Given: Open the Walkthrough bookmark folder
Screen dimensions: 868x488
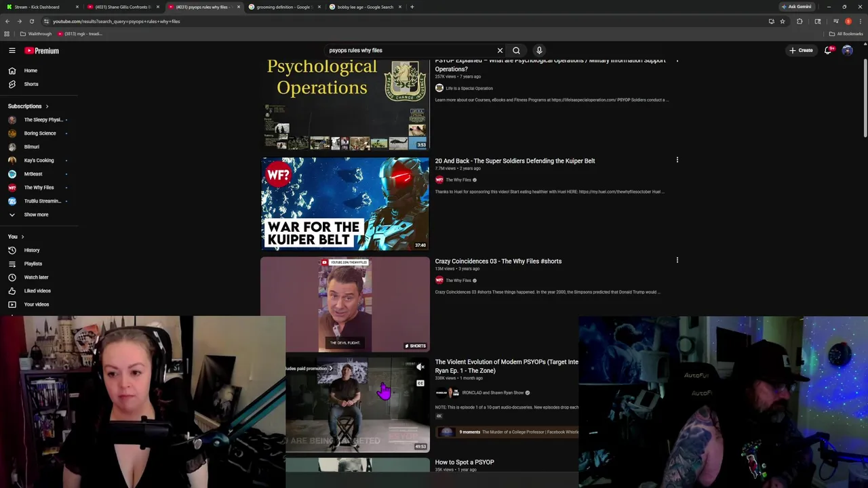Looking at the screenshot, I should 36,34.
